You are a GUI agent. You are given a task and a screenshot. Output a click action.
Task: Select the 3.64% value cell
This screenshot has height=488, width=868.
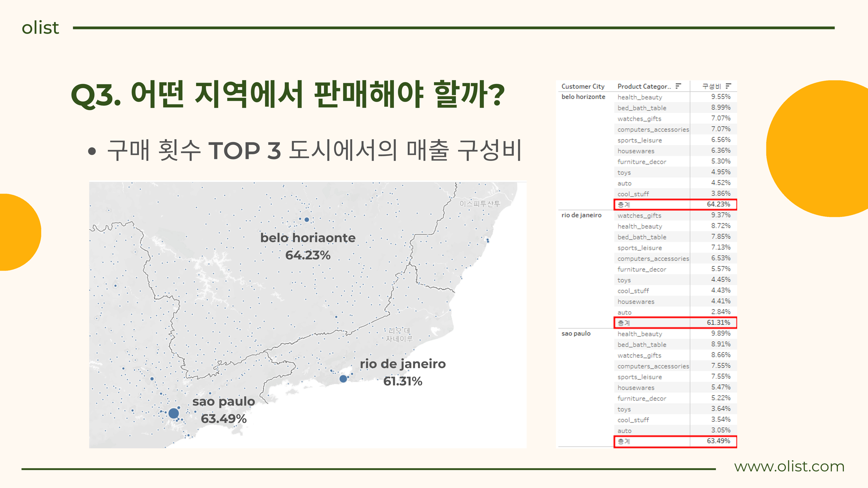[x=721, y=409]
